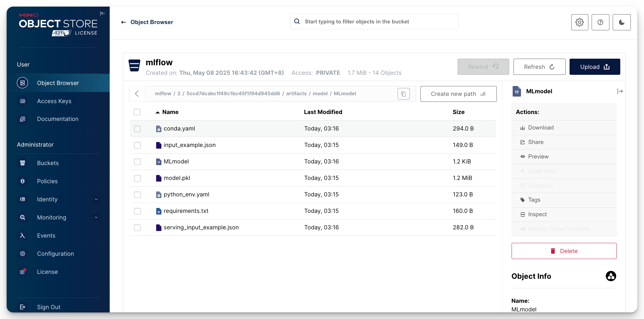Open settings gear icon at top right
Viewport: 644px width, 319px height.
coord(579,22)
